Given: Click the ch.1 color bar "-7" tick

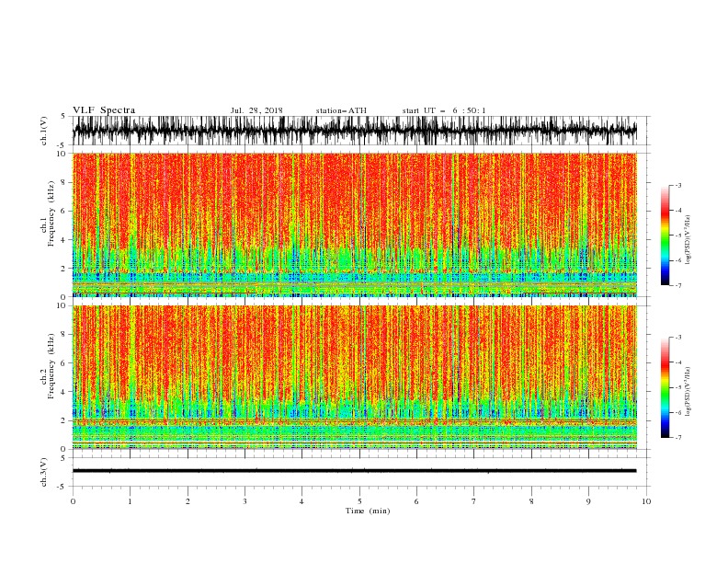Looking at the screenshot, I should tap(678, 285).
